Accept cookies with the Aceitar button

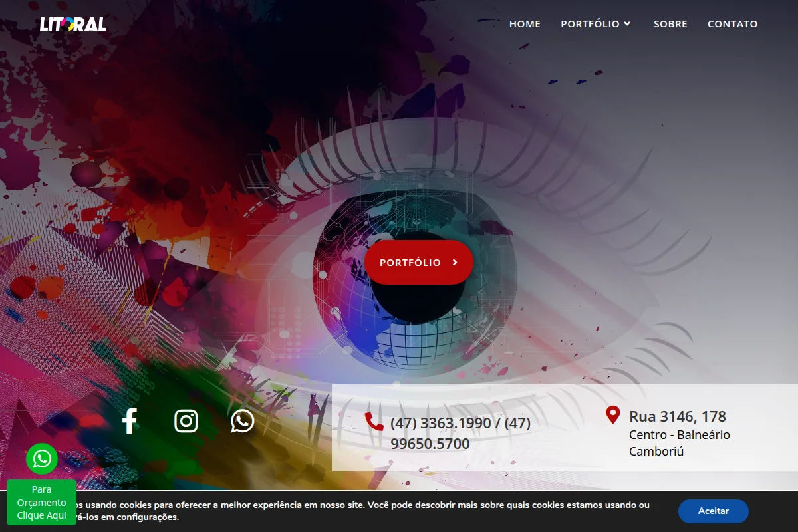coord(713,511)
